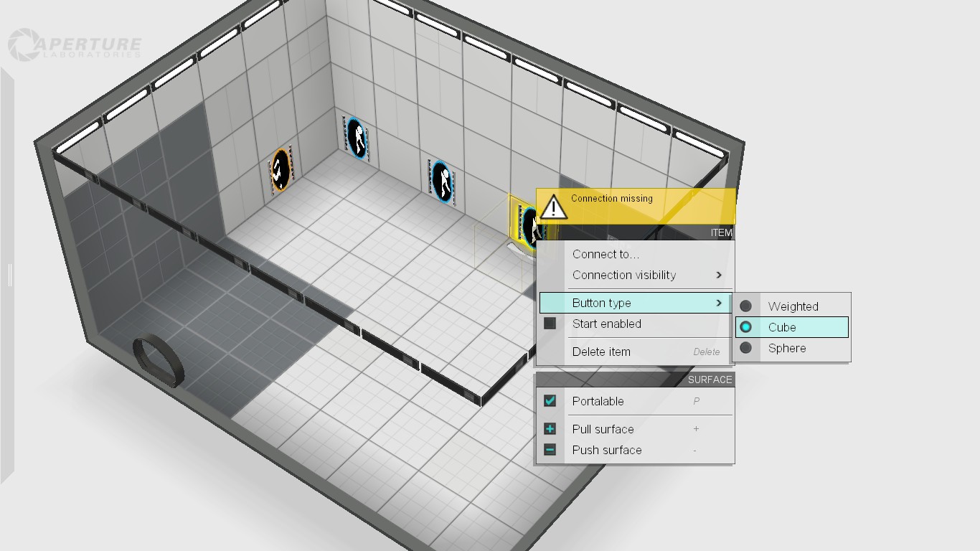This screenshot has height=551, width=980.
Task: Select the orange figure sign on the wall
Action: coord(280,169)
